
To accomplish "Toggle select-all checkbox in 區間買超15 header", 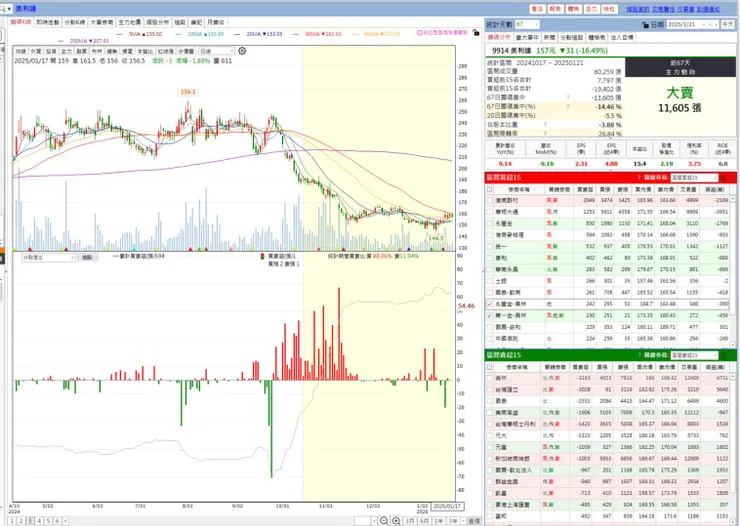I will click(489, 189).
